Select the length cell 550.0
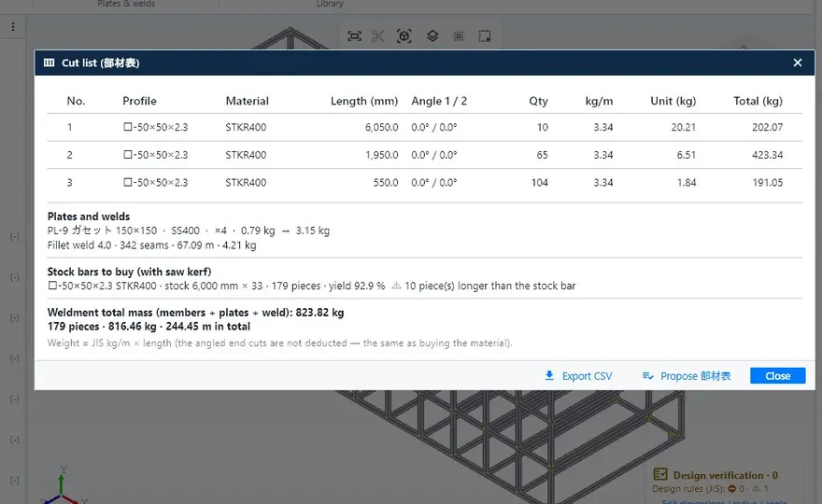The width and height of the screenshot is (822, 504). [x=385, y=183]
